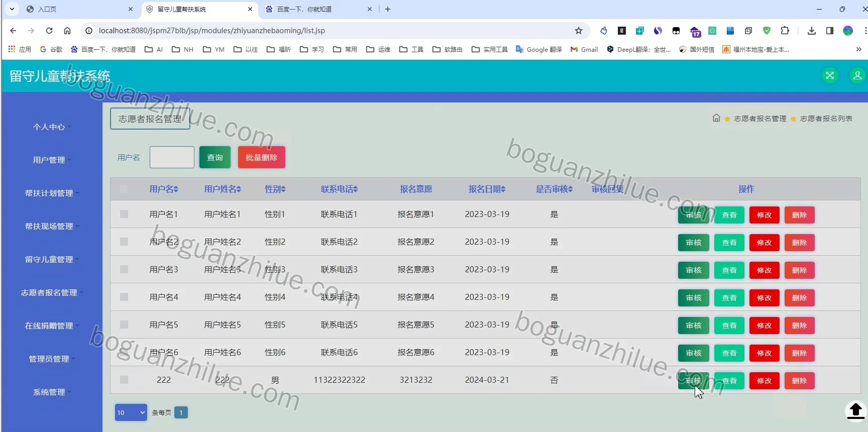This screenshot has height=432, width=868.
Task: Sort table by 用户名 column
Action: [x=164, y=189]
